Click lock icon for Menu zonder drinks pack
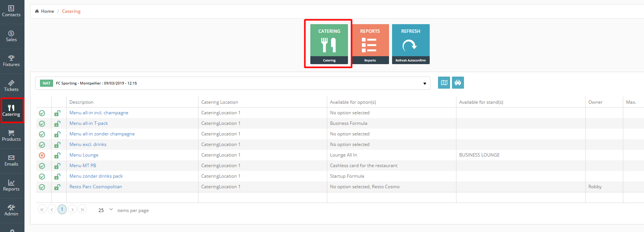Image resolution: width=644 pixels, height=232 pixels. click(x=57, y=176)
